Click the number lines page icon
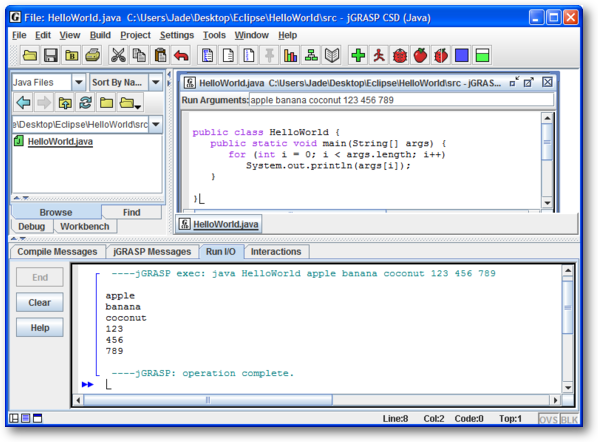 [x=249, y=56]
